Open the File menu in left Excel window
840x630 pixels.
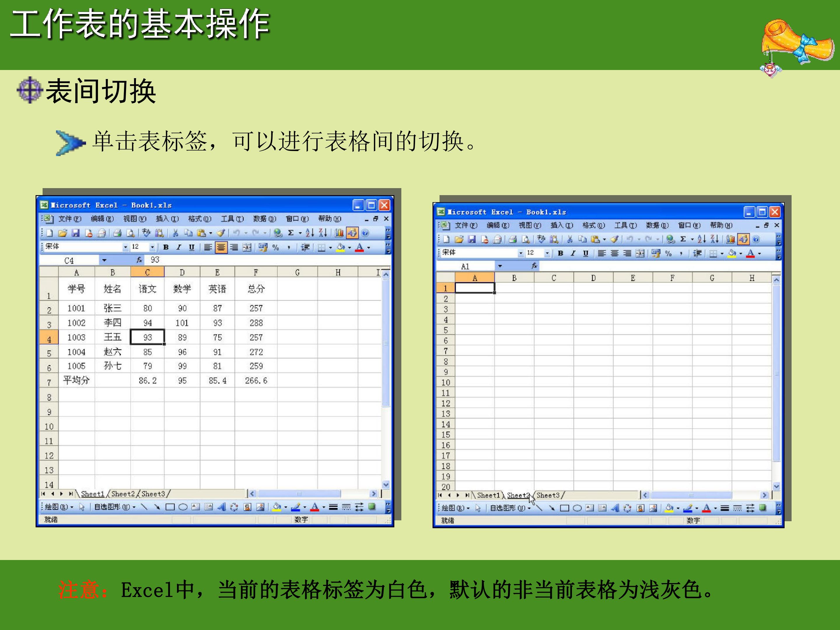click(70, 219)
